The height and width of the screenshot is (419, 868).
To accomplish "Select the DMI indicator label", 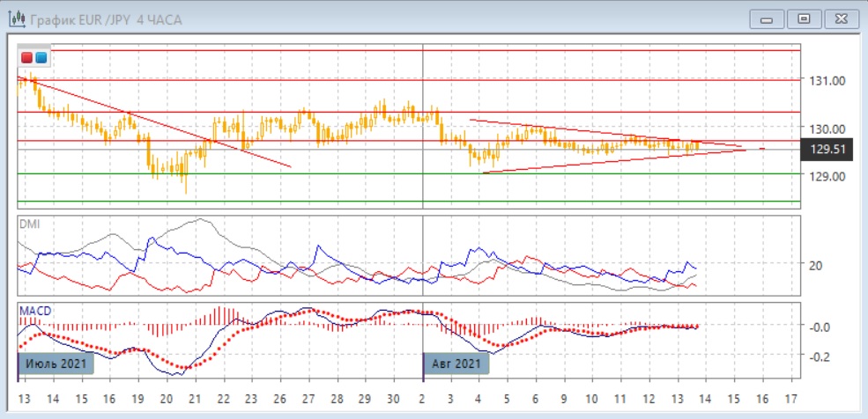I will click(28, 224).
